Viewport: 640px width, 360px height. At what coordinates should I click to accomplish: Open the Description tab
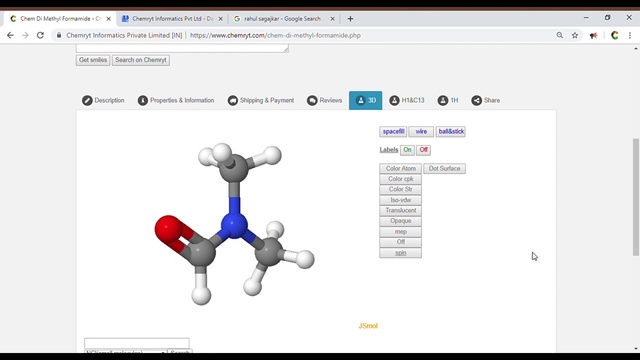point(103,100)
